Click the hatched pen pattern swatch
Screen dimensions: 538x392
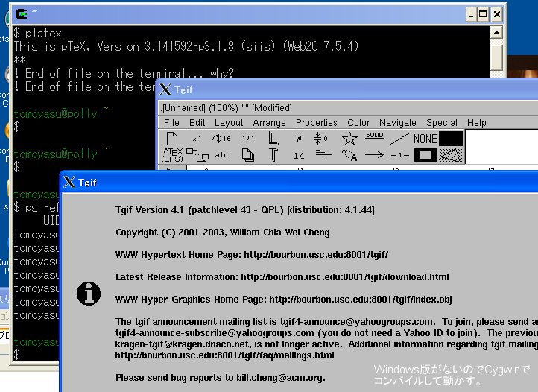click(451, 155)
